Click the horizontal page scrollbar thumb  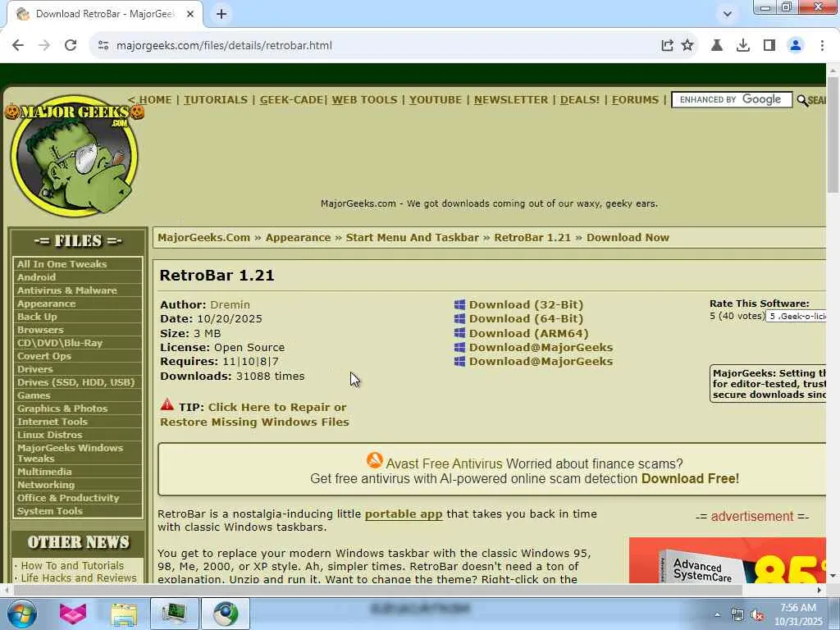point(377,591)
